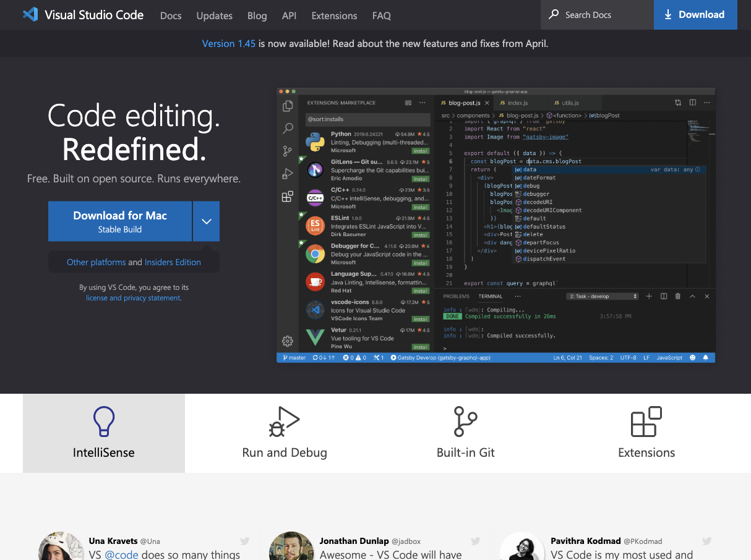Open the FAQ menu item

[382, 15]
